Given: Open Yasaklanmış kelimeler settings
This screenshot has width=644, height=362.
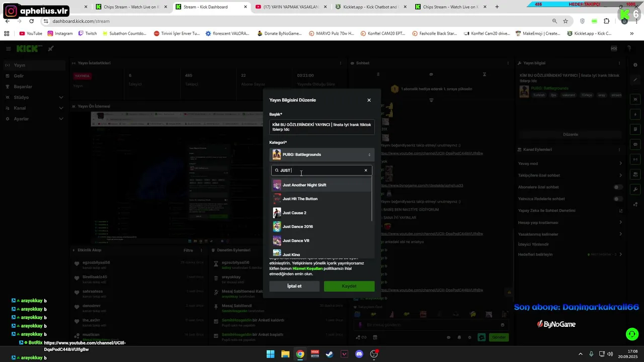Looking at the screenshot, I should 571,234.
